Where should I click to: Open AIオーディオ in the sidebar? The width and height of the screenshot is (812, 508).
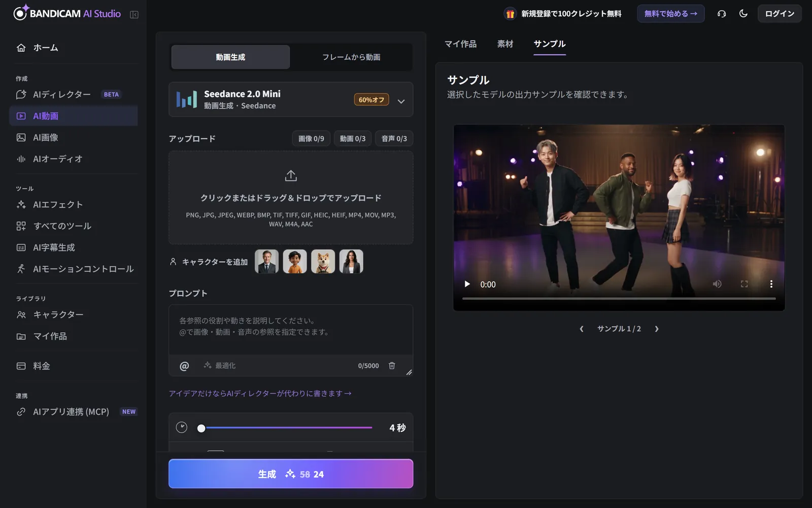[x=74, y=158]
